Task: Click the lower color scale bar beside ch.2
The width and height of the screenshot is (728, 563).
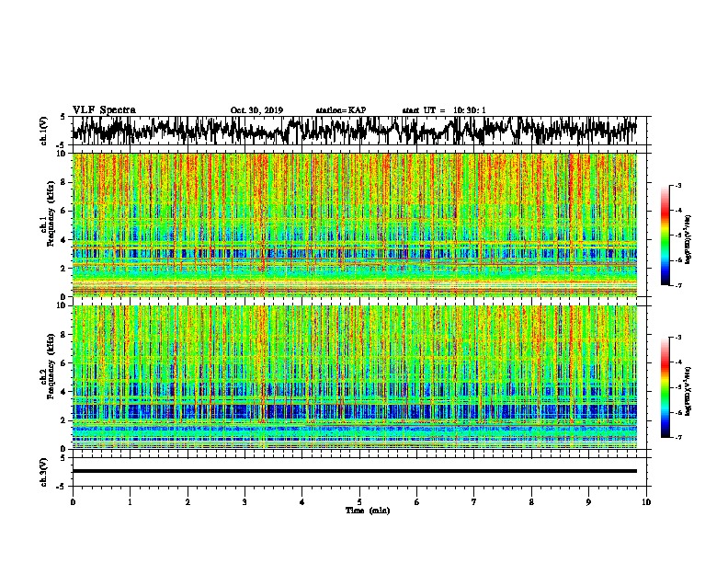Action: 665,387
